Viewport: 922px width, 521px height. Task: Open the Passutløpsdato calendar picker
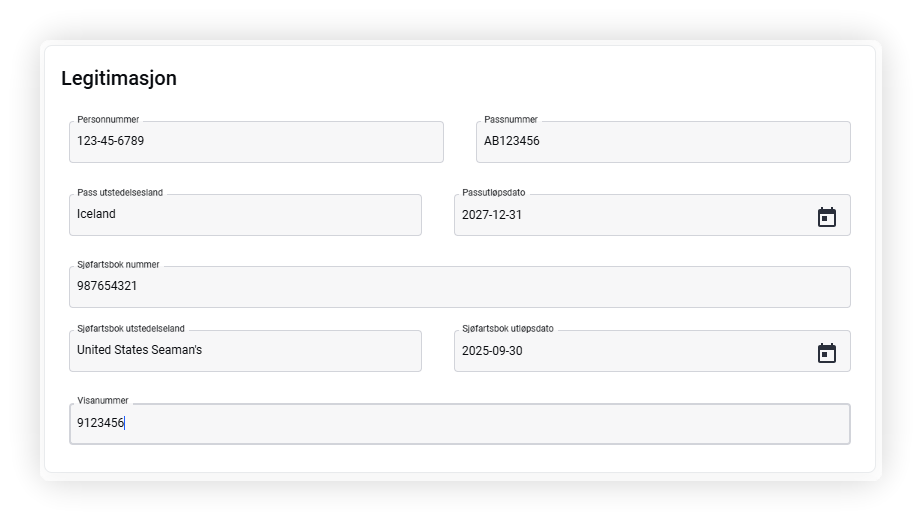coord(826,217)
